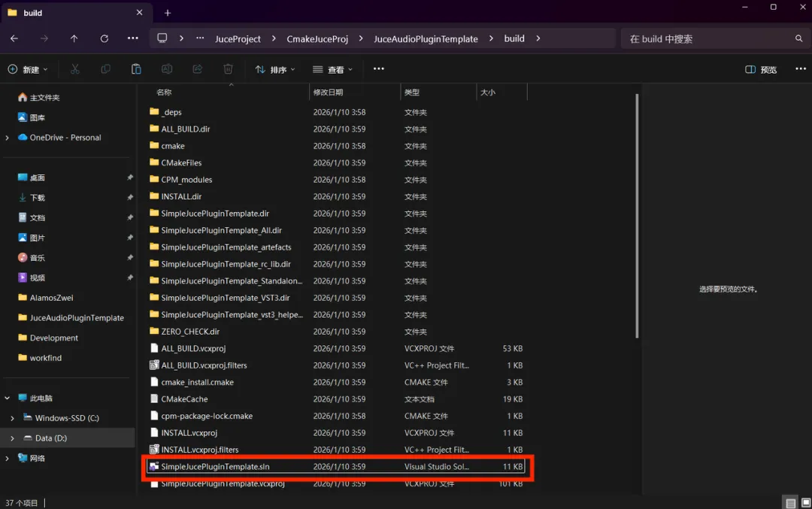Screen dimensions: 812x509
Task: Open Pictures (图片) in sidebar
Action: [32, 238]
